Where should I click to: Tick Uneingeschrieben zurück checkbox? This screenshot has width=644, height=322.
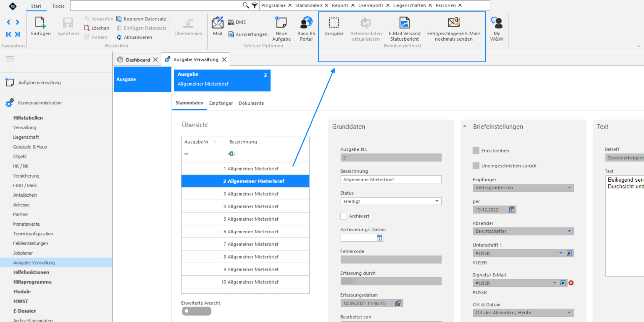tap(476, 166)
